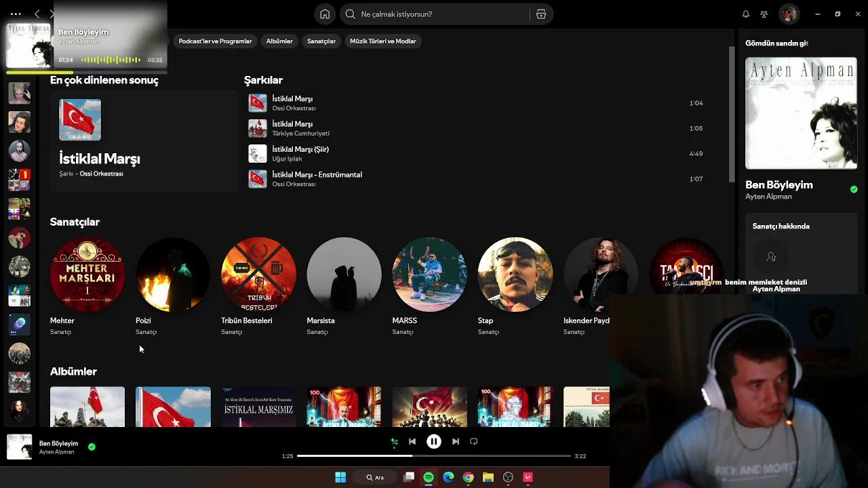Play İstiklal Marşı by Türkiye Cumhuriyeti
The image size is (868, 488).
[478, 128]
